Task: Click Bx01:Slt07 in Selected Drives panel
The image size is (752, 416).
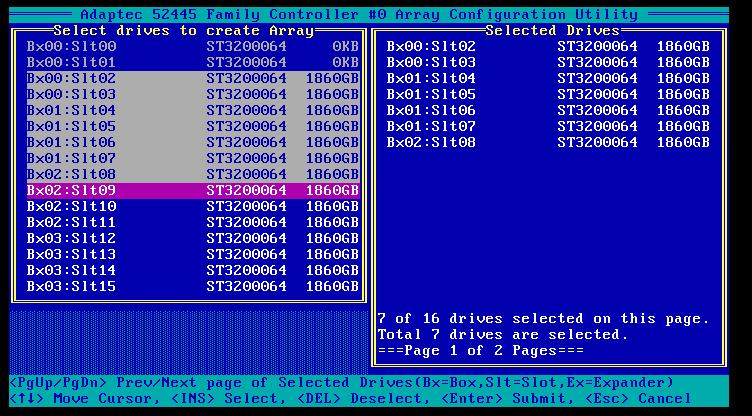Action: coord(548,126)
